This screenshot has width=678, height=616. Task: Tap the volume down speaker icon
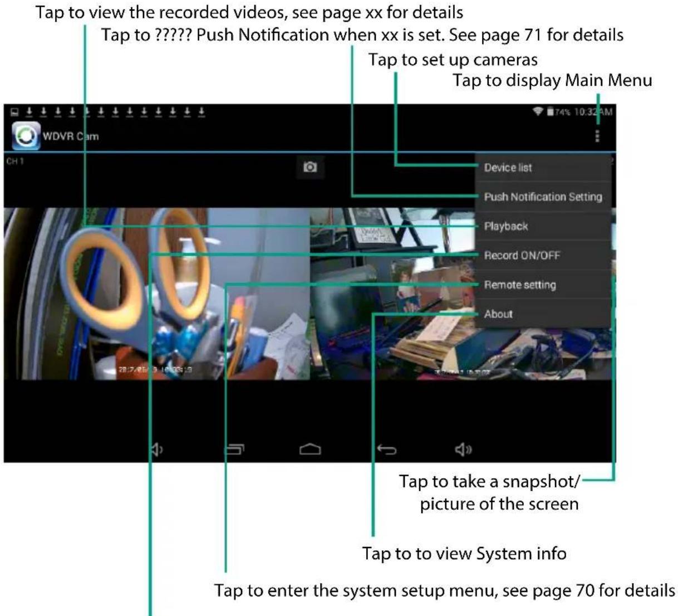pyautogui.click(x=157, y=449)
